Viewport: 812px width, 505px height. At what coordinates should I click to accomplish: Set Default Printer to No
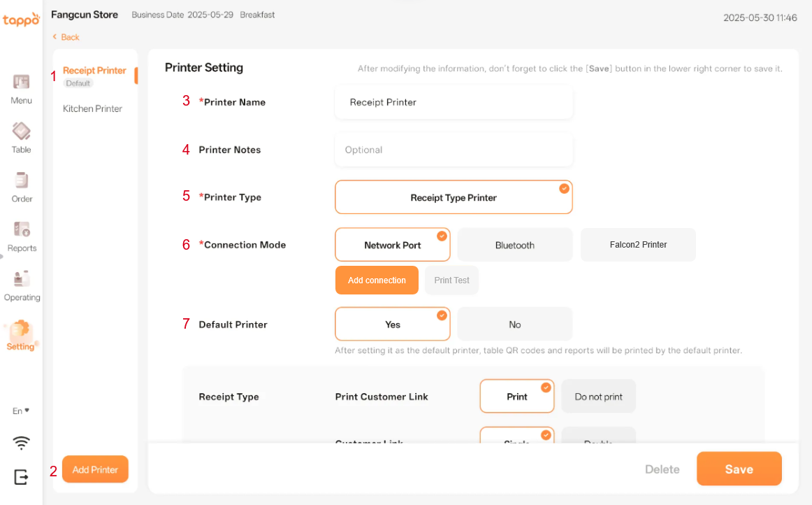click(x=515, y=325)
